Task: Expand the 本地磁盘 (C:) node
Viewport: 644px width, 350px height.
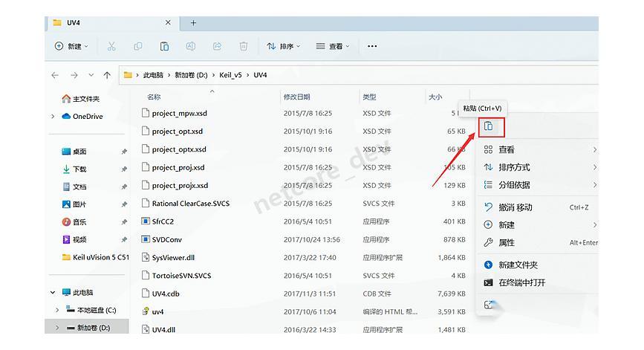Action: [57, 310]
